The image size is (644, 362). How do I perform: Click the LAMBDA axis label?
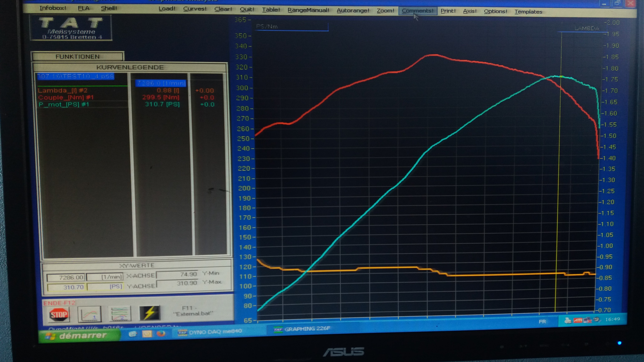coord(587,28)
